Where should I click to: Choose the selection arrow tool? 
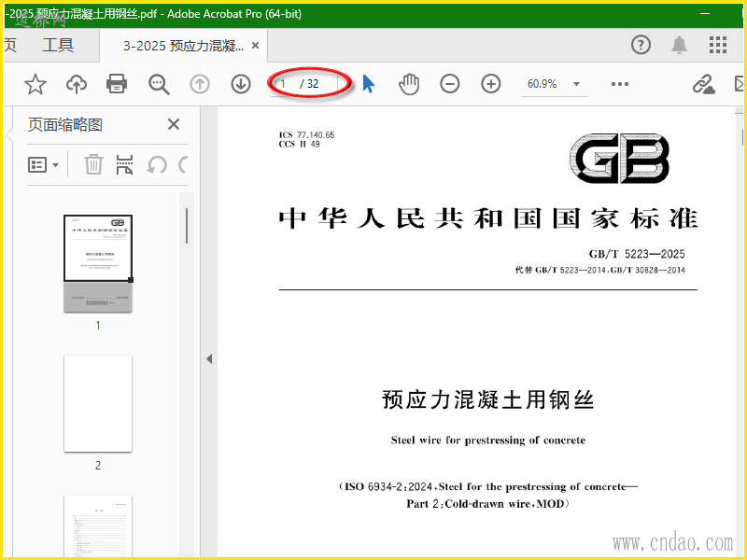point(368,84)
